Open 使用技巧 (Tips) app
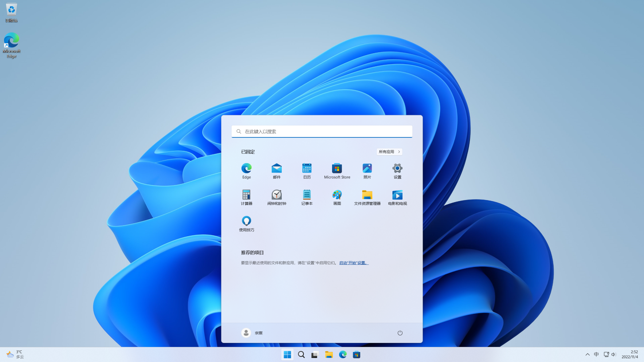Viewport: 644px width, 362px height. (247, 221)
